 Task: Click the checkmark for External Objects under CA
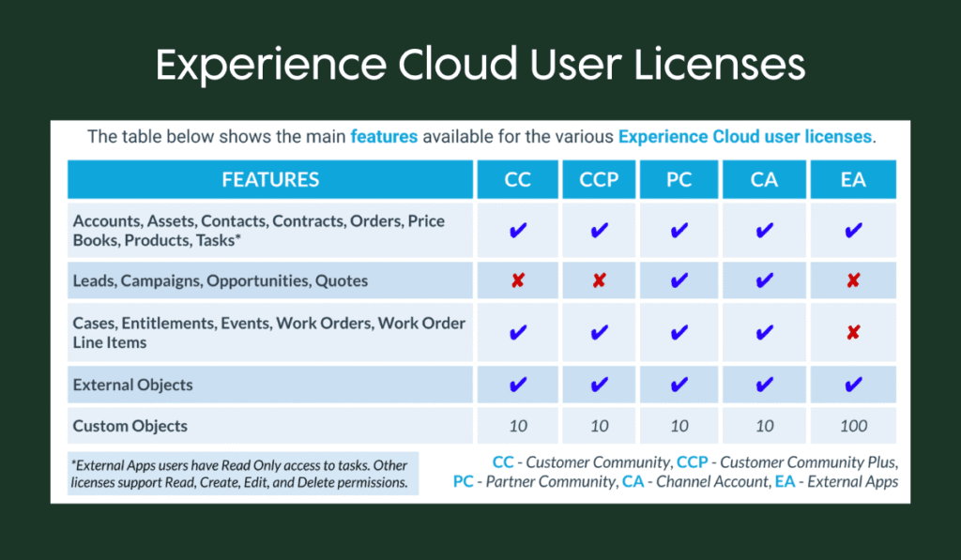click(x=764, y=385)
